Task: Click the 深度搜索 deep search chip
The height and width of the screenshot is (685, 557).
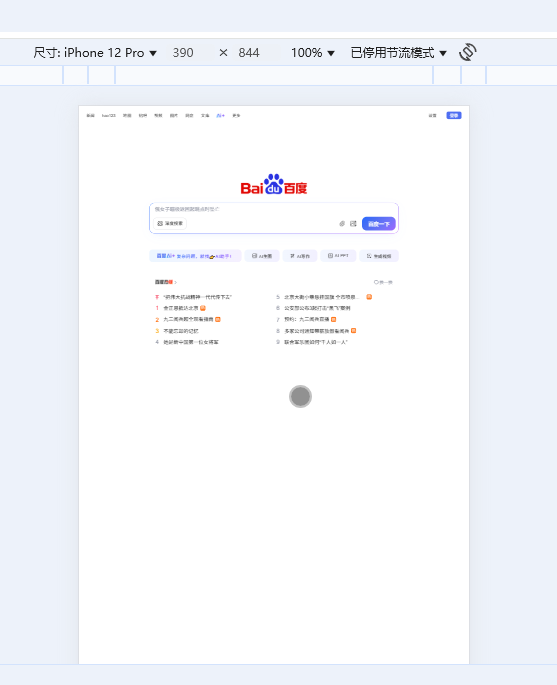Action: [x=170, y=223]
